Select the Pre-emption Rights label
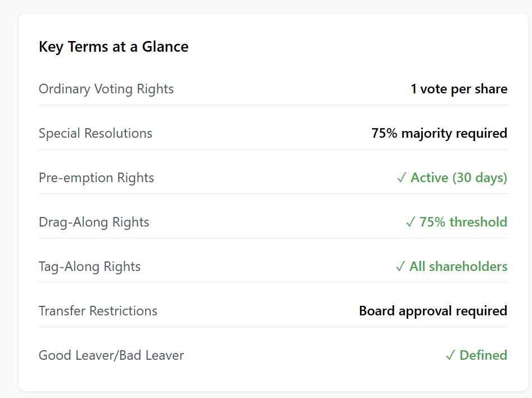Screen dimensions: 532x398 pos(96,178)
